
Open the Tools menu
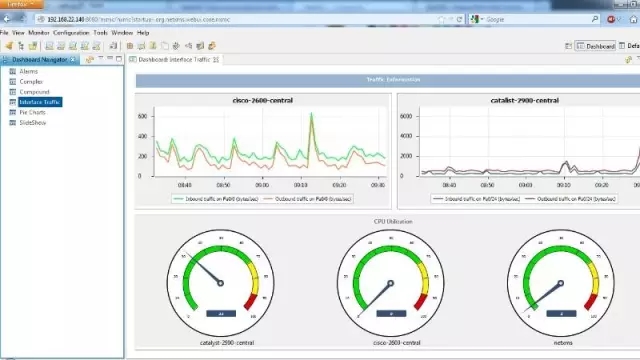pyautogui.click(x=100, y=33)
